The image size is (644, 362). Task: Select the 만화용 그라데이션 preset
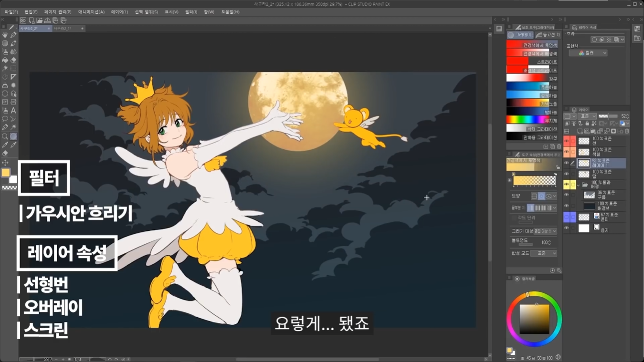tap(532, 137)
